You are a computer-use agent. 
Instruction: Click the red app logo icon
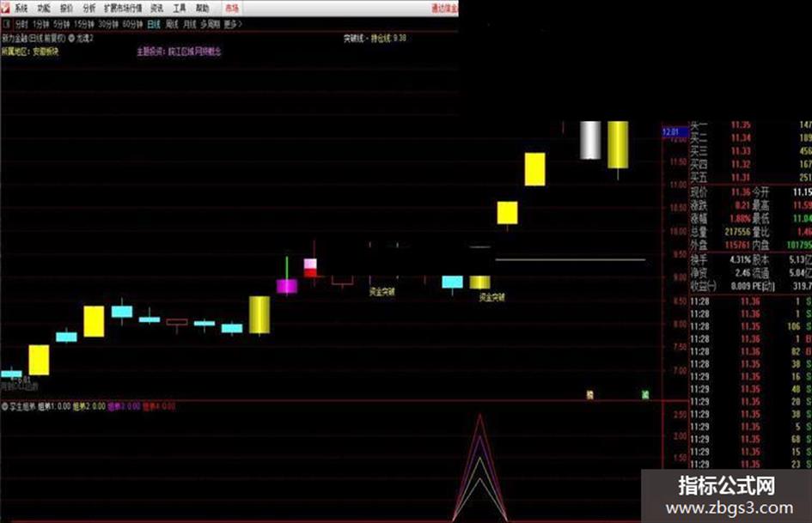pos(5,7)
